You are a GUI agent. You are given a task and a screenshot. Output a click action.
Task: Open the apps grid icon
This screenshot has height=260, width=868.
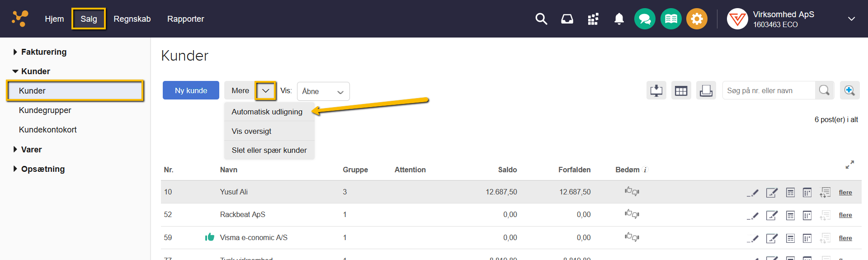(593, 19)
